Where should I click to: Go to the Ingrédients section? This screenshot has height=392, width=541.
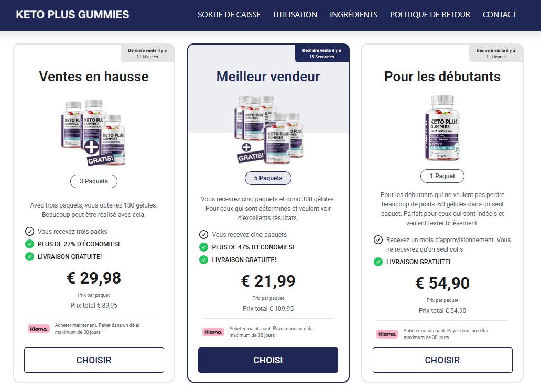point(353,15)
